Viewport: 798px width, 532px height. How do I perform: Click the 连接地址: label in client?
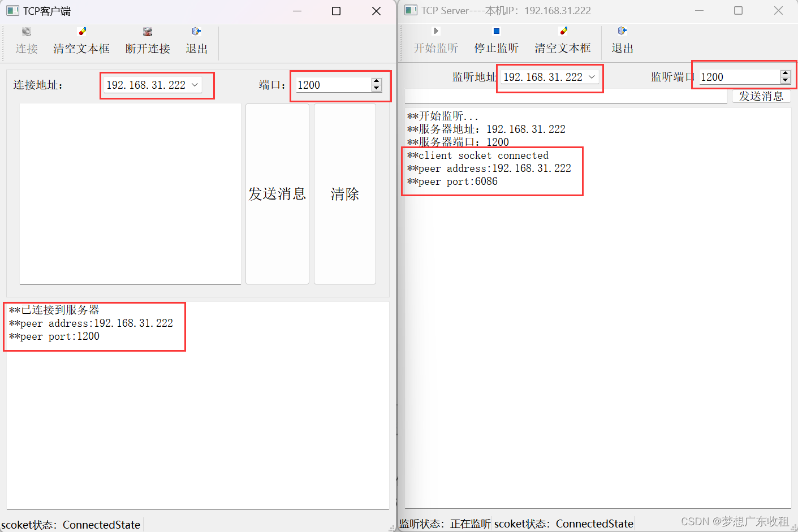[x=38, y=85]
